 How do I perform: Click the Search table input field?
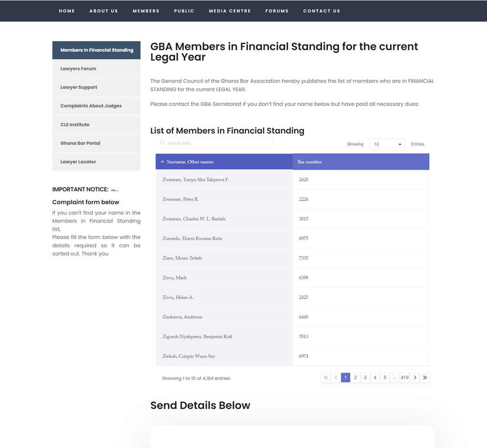[214, 143]
